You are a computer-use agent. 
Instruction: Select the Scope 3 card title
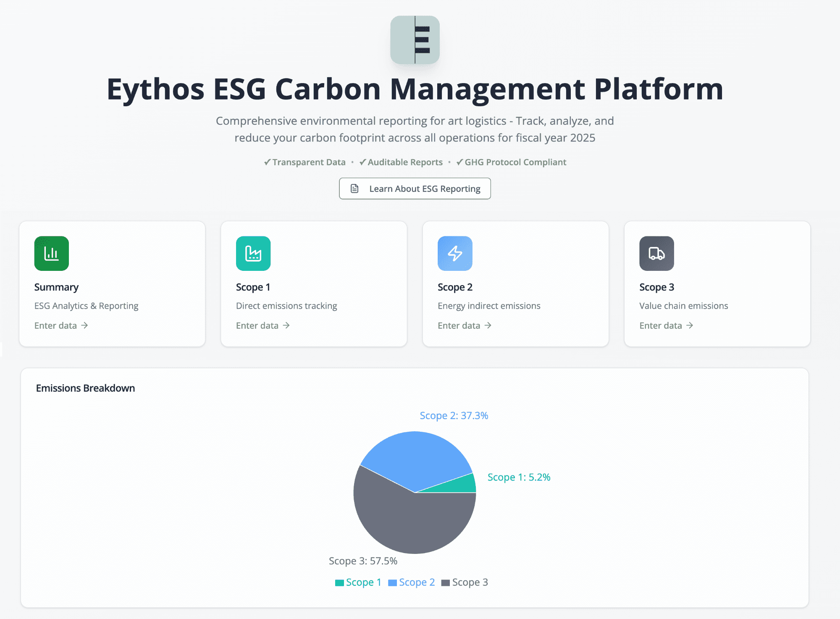click(656, 287)
